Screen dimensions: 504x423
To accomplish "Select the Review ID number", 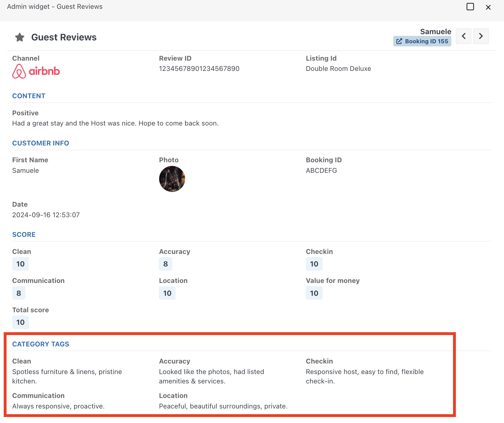I will coord(199,69).
